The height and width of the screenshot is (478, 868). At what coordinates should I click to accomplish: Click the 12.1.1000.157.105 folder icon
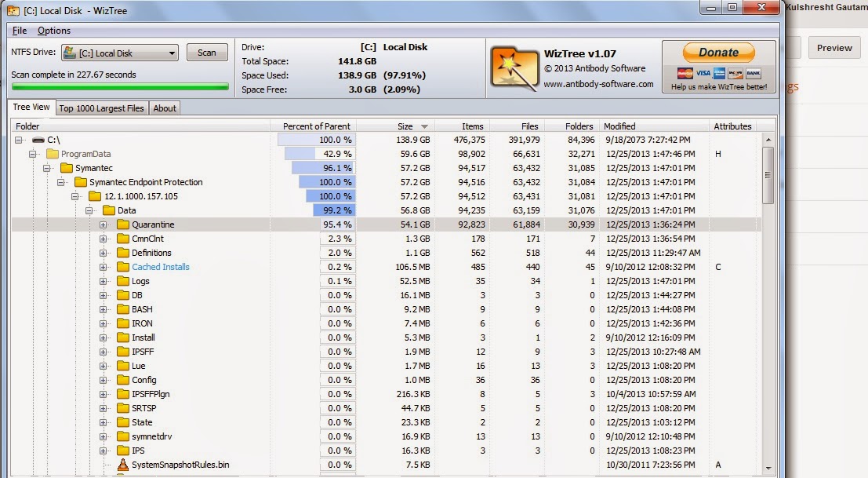tap(95, 196)
